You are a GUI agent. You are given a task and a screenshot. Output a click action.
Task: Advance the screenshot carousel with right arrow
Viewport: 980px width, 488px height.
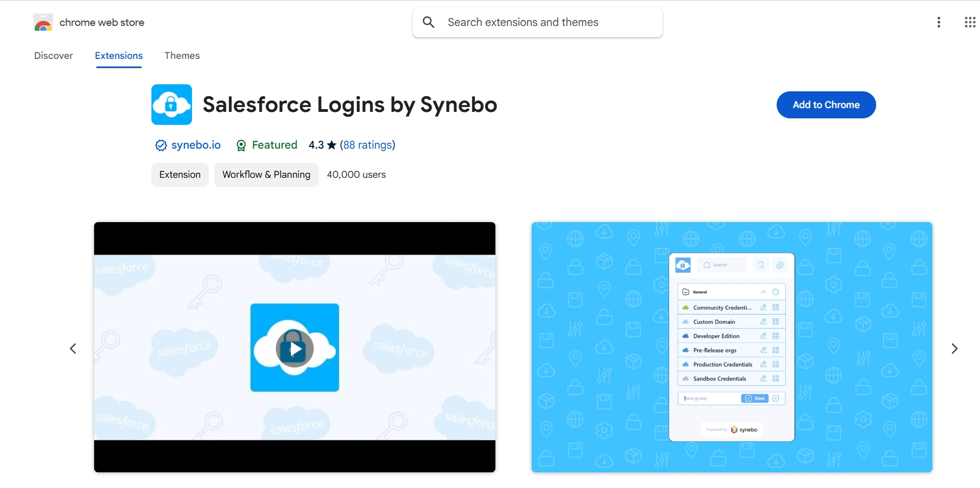point(955,349)
